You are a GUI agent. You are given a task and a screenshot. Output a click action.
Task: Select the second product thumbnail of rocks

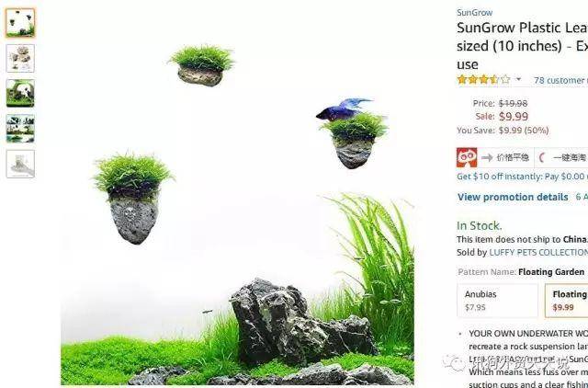pos(20,58)
